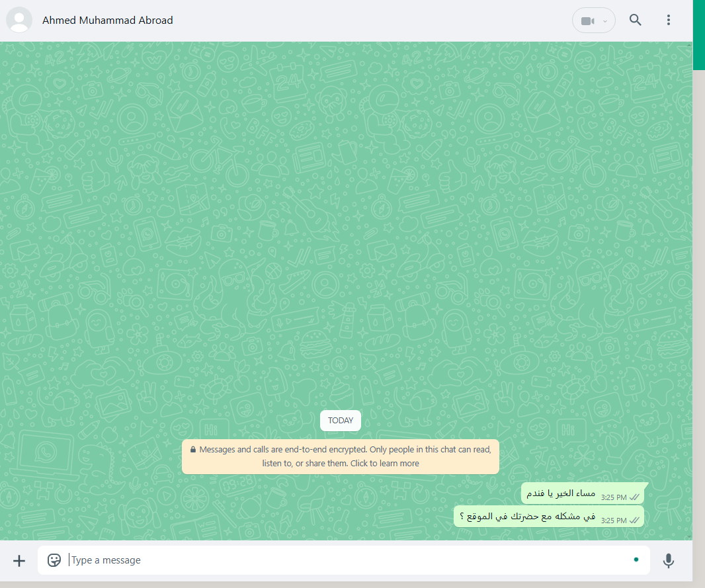Expand the call options dropdown arrow
The width and height of the screenshot is (705, 588).
click(x=605, y=21)
